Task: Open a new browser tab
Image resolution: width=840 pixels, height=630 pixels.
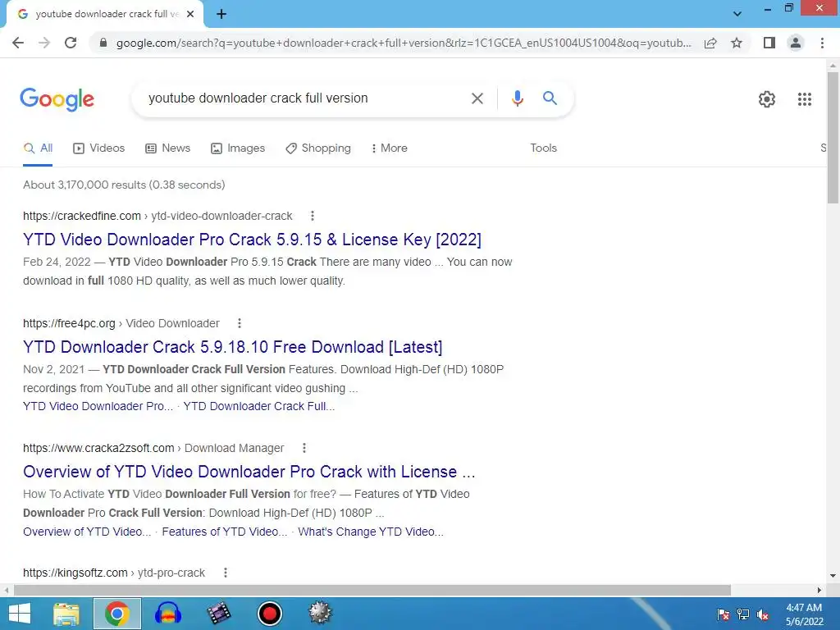Action: tap(221, 15)
